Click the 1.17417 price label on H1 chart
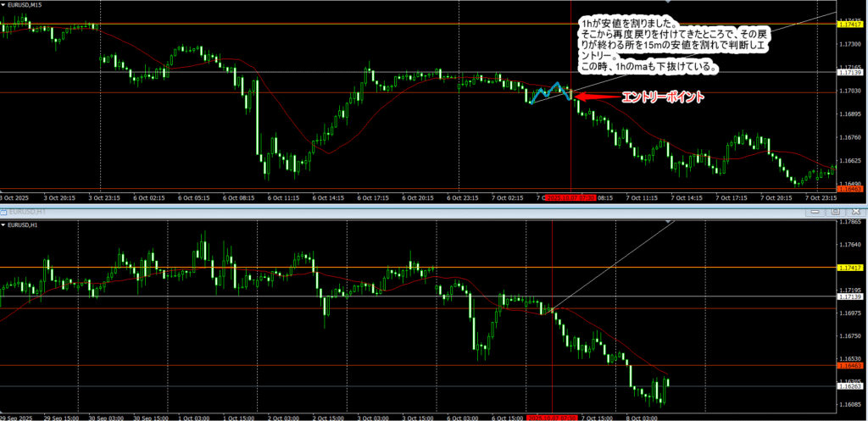Viewport: 868px width, 421px height. tap(851, 268)
